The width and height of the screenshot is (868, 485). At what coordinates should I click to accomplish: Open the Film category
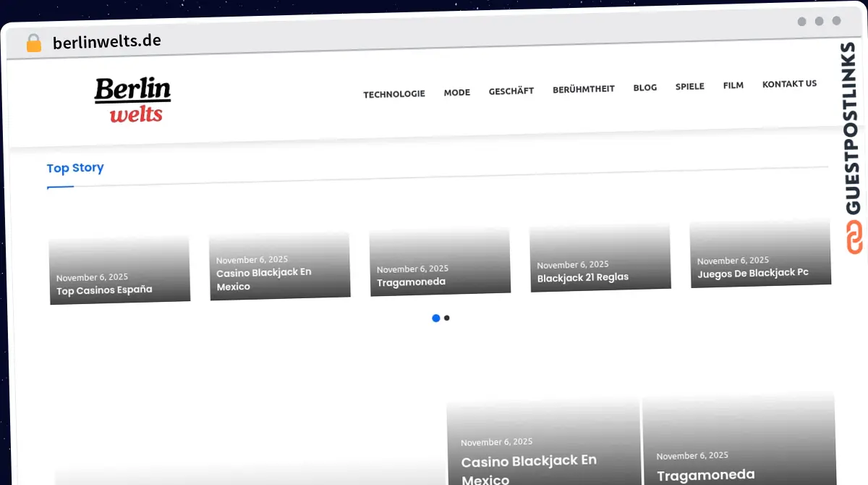[x=733, y=85]
